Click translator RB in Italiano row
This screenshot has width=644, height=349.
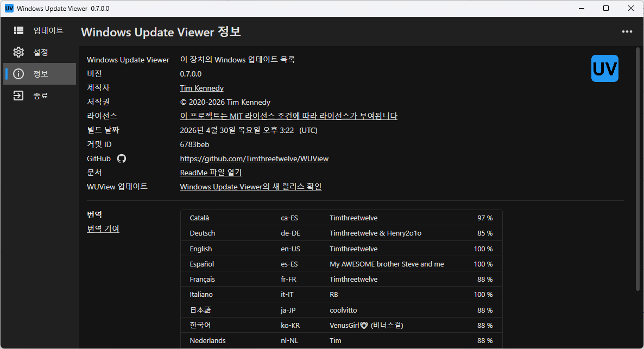coord(334,294)
